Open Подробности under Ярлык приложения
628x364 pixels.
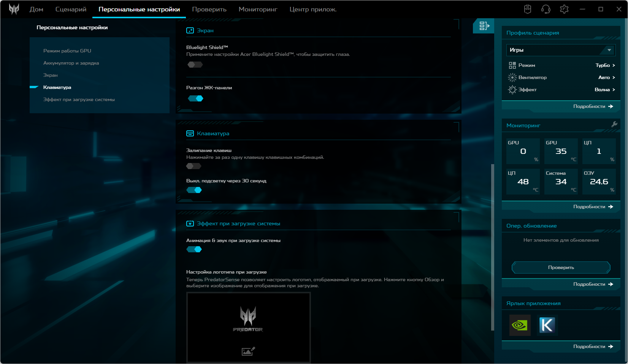pyautogui.click(x=593, y=347)
